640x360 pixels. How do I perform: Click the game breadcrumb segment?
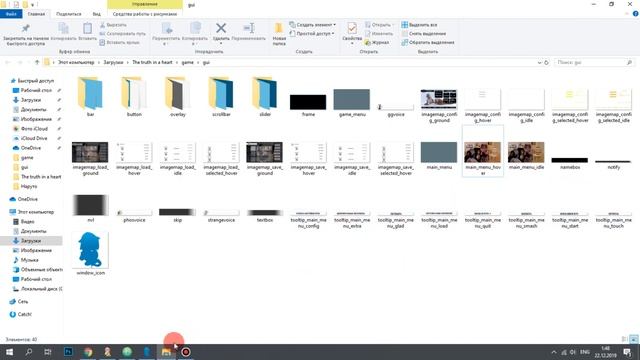coord(187,62)
